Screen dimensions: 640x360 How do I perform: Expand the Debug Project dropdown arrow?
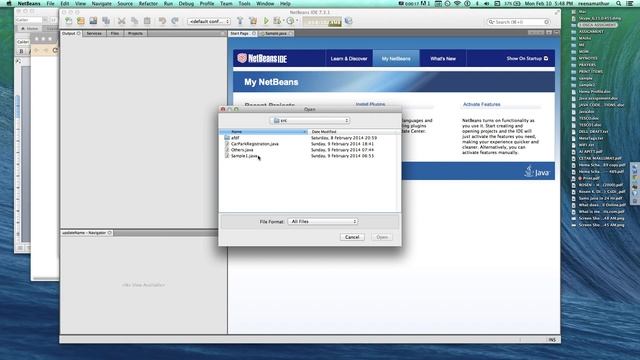coord(283,21)
